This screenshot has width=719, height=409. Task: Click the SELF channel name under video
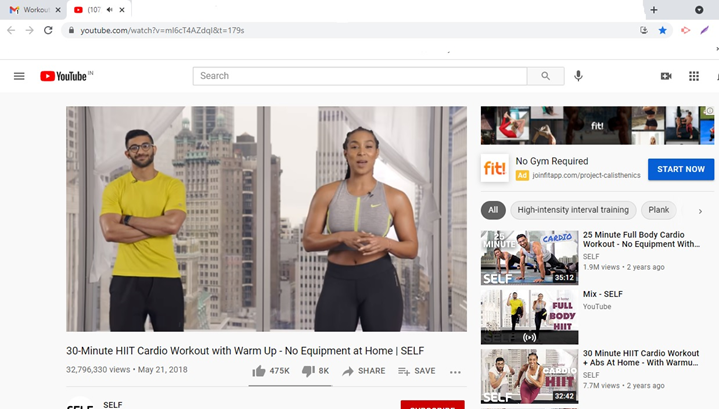113,405
